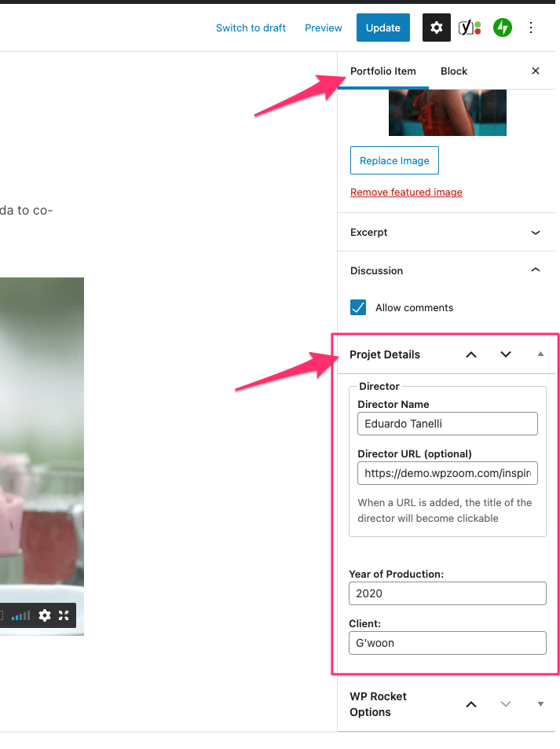Adjust the video player volume bars
The image size is (560, 749).
[21, 615]
